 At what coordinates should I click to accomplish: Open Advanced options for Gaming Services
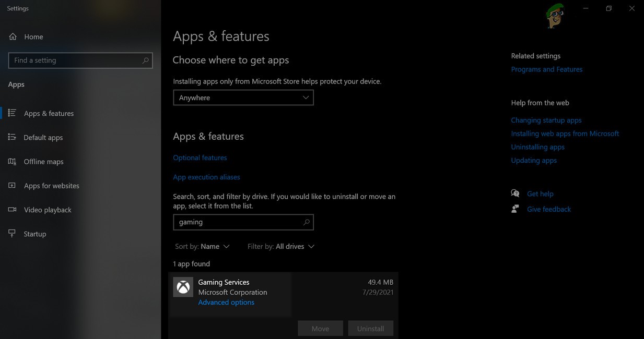click(226, 302)
